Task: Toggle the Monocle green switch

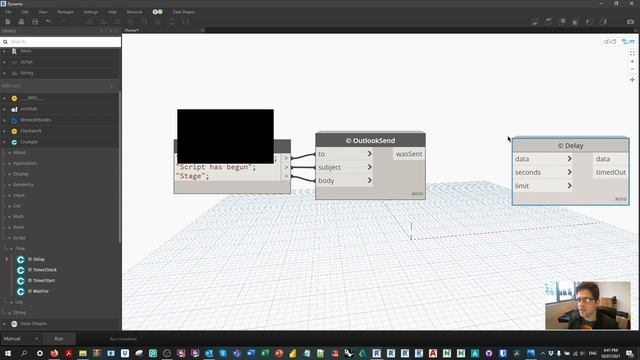Action: tap(158, 12)
